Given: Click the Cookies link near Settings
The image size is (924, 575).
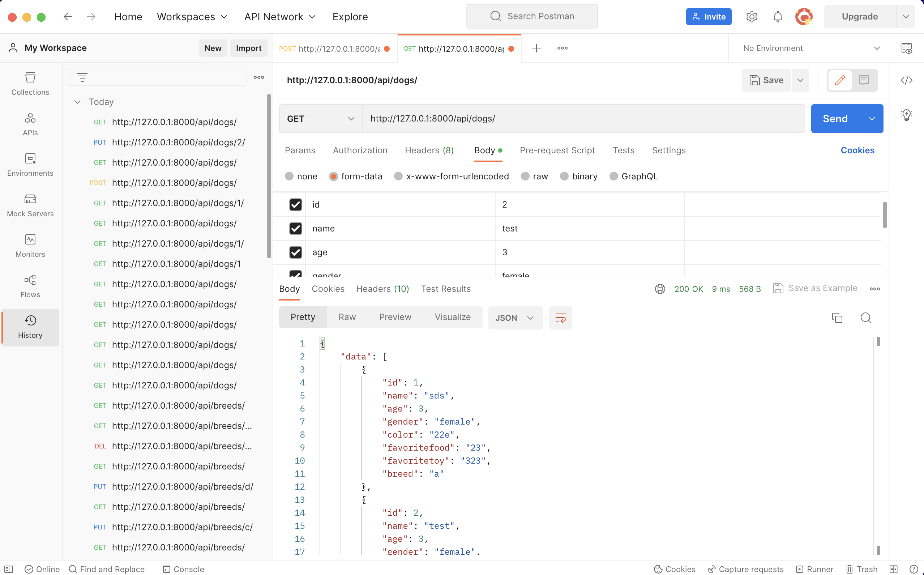Looking at the screenshot, I should (x=857, y=150).
